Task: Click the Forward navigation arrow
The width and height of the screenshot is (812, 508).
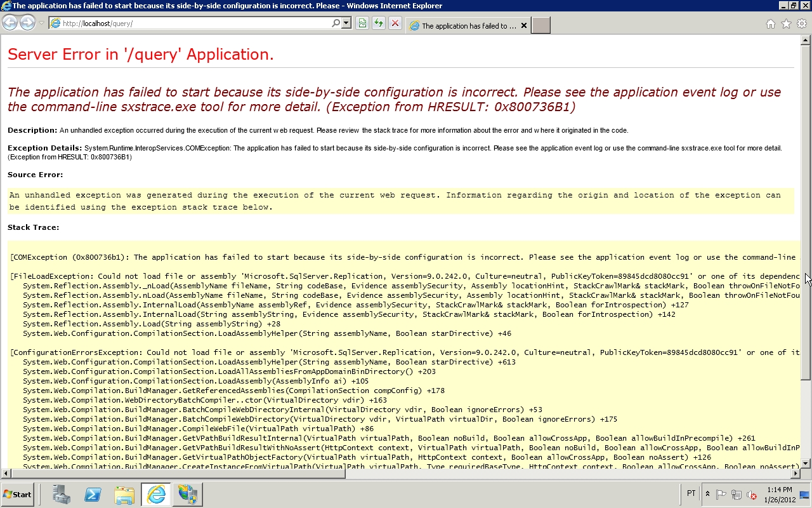Action: tap(26, 22)
